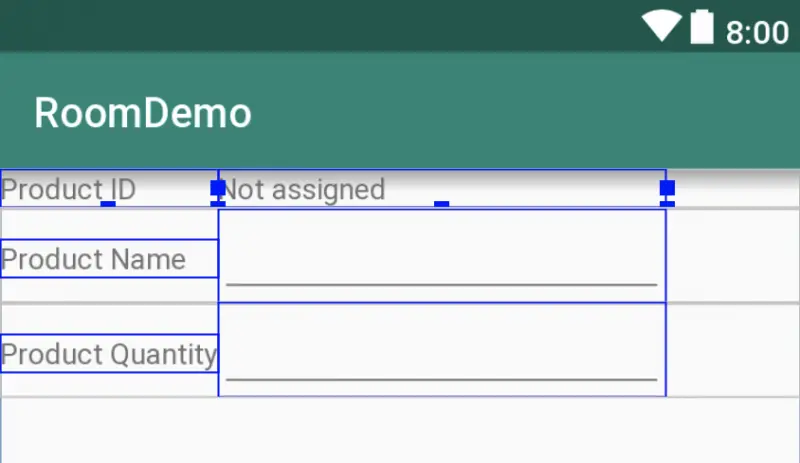The image size is (800, 463).
Task: Click the square handle right of Product ID
Action: pyautogui.click(x=218, y=187)
